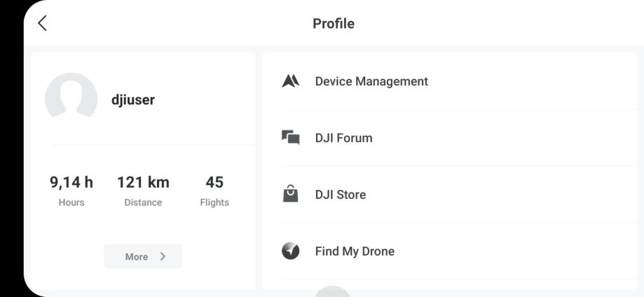
Task: Tap the DJI Store shopping bag icon
Action: [x=291, y=194]
